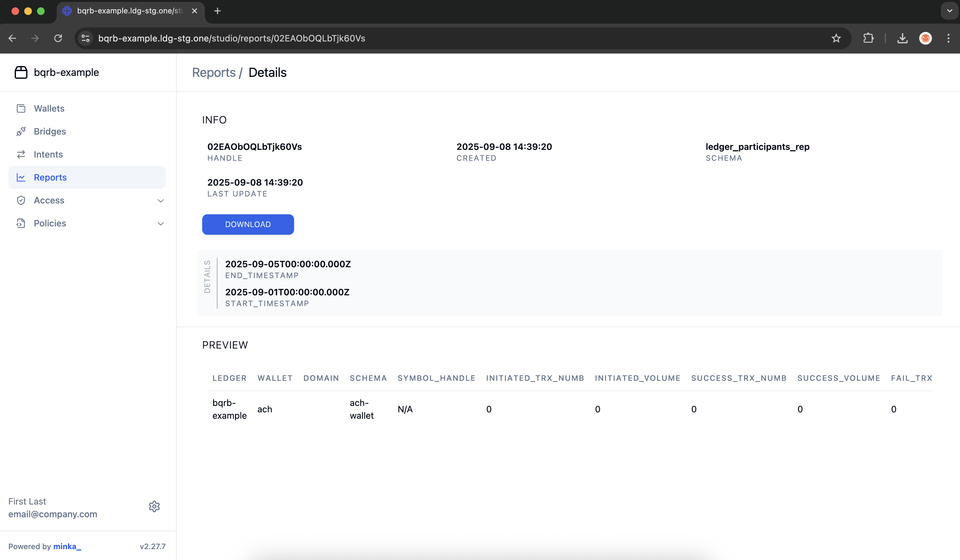
Task: Open settings with the gear icon
Action: click(x=154, y=506)
